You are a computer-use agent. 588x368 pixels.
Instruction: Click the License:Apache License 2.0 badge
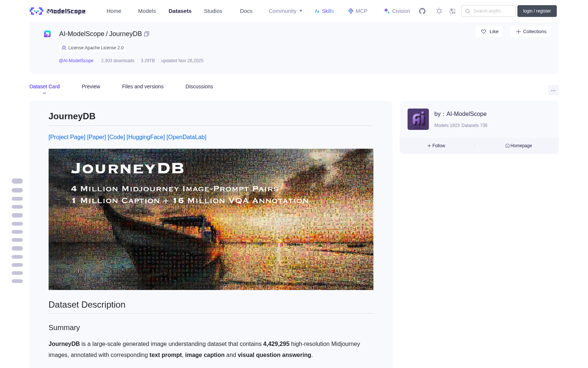[x=92, y=48]
